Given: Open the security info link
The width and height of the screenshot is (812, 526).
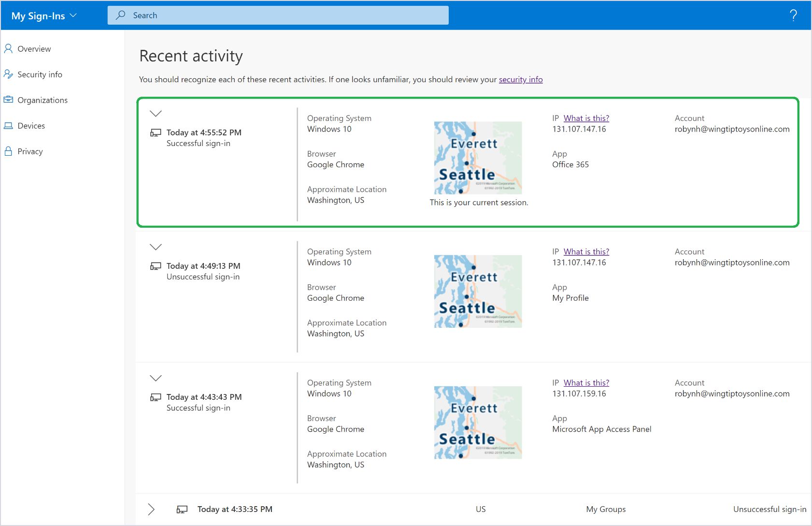Looking at the screenshot, I should [520, 79].
